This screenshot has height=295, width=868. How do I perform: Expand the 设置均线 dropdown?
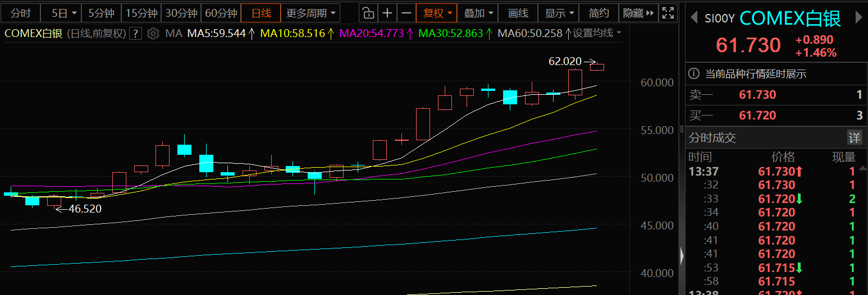click(597, 33)
